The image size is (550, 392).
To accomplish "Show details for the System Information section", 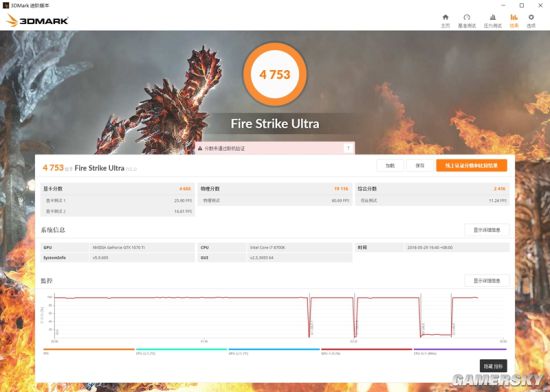I will coord(487,230).
